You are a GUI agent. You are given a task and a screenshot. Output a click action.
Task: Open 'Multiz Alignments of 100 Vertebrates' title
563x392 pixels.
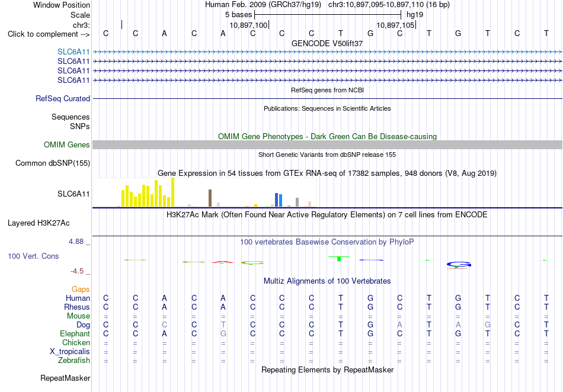click(327, 281)
